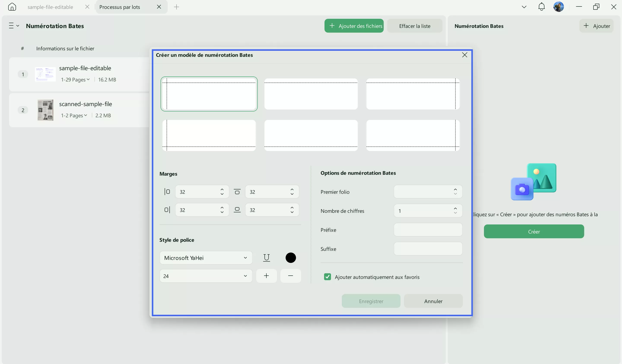Select top-left position layout
This screenshot has height=364, width=622.
click(209, 94)
